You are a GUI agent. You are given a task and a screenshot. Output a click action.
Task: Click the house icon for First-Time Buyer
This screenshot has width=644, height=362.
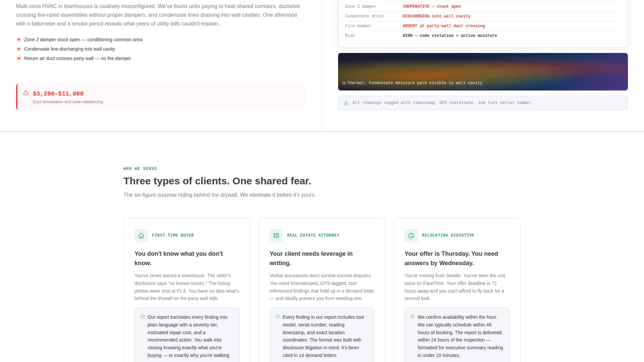(141, 236)
